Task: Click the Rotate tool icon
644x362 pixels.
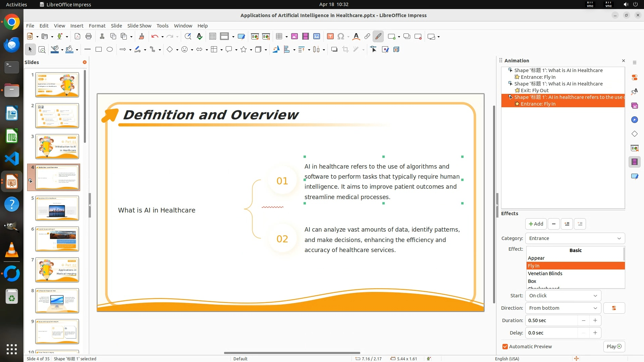Action: pyautogui.click(x=276, y=50)
